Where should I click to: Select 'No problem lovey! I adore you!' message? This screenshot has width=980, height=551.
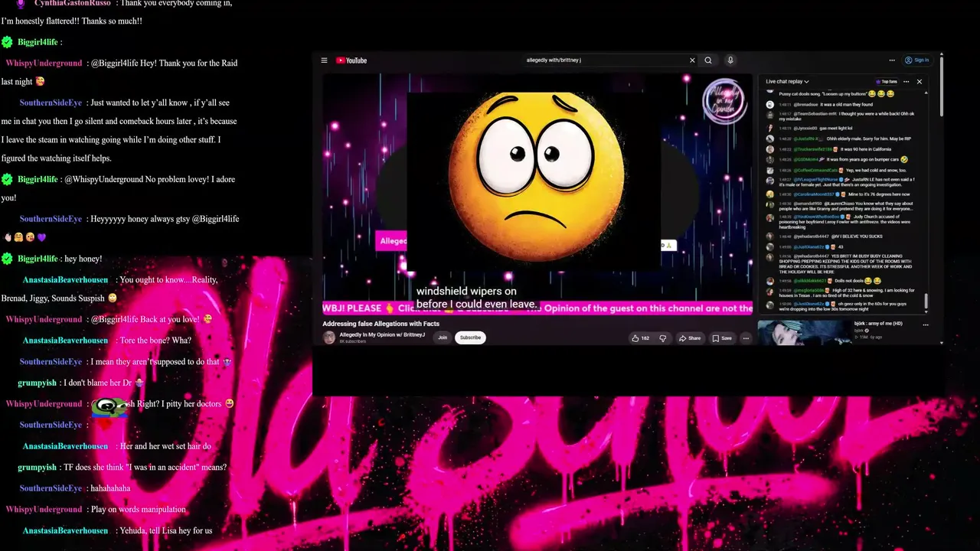[x=118, y=188]
